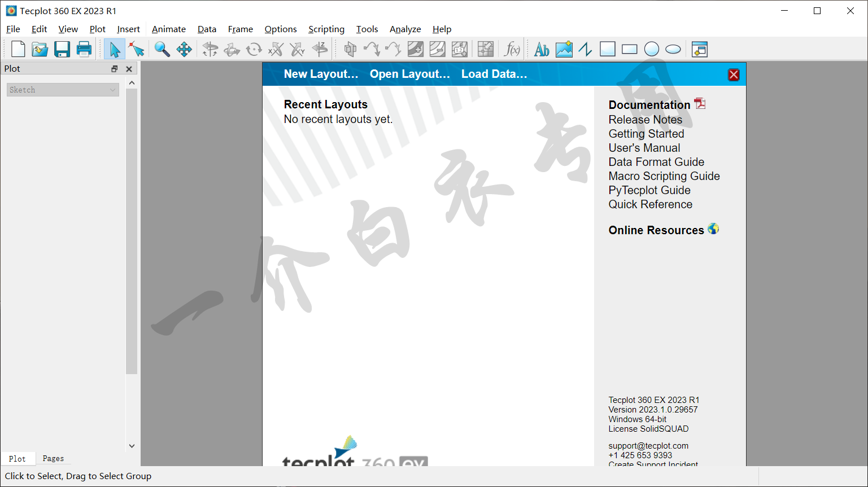Click the sidebar scrollbar up arrow
This screenshot has width=868, height=487.
(x=132, y=83)
